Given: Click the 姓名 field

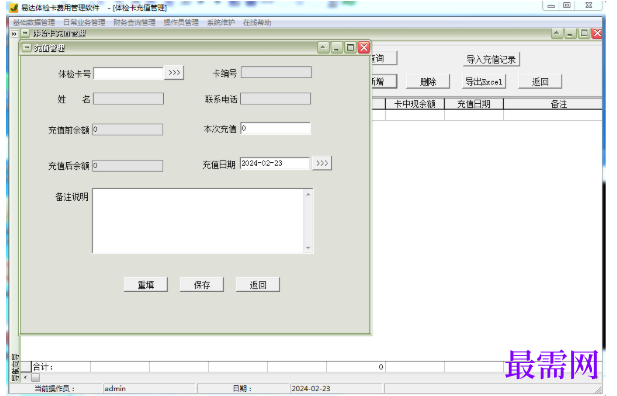Looking at the screenshot, I should click(128, 99).
